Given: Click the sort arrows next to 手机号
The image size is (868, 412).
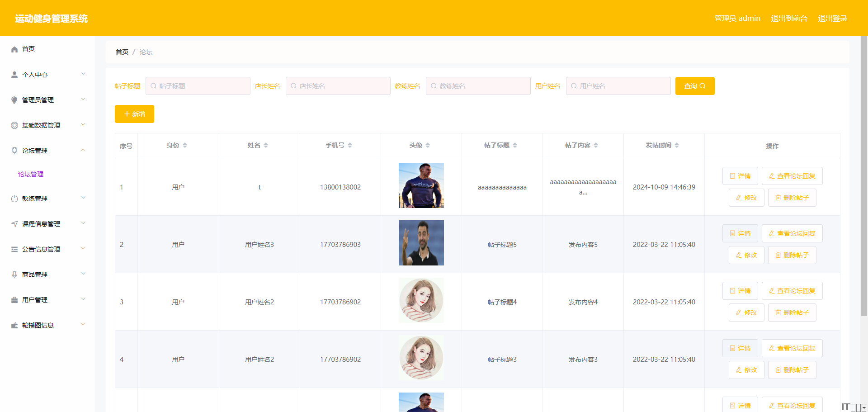Looking at the screenshot, I should (x=350, y=145).
